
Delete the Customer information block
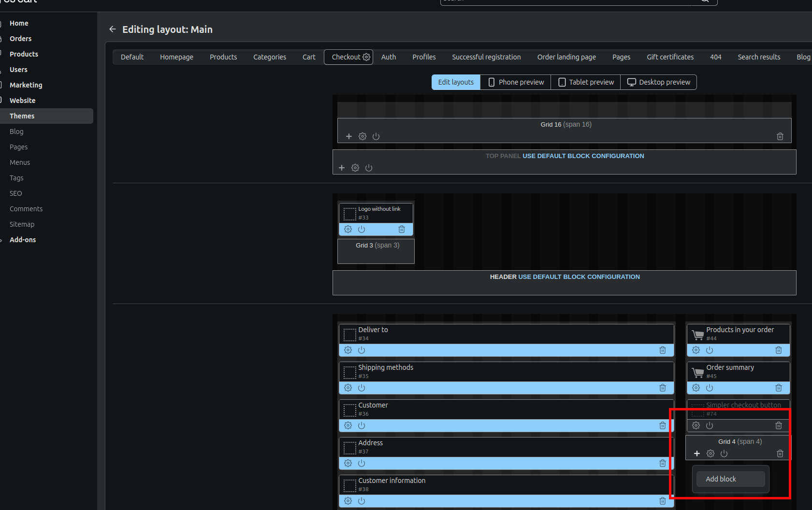click(663, 501)
